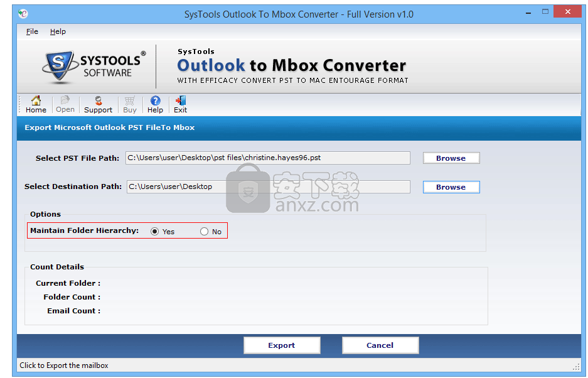Minimize the converter window
Image resolution: width=588 pixels, height=378 pixels.
(528, 13)
